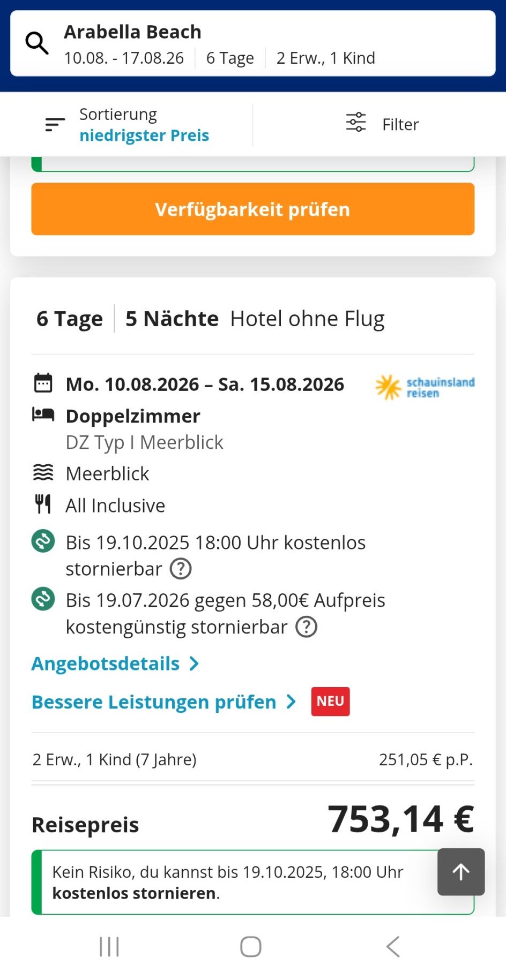Open help for 58,00€ Aufpreis cancellation
Viewport: 506px width, 980px height.
pyautogui.click(x=307, y=627)
